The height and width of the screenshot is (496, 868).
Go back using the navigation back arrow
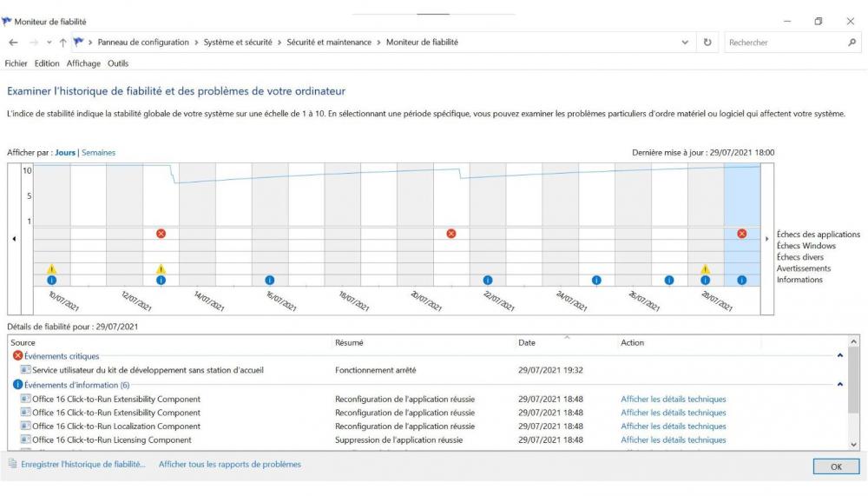tap(13, 43)
